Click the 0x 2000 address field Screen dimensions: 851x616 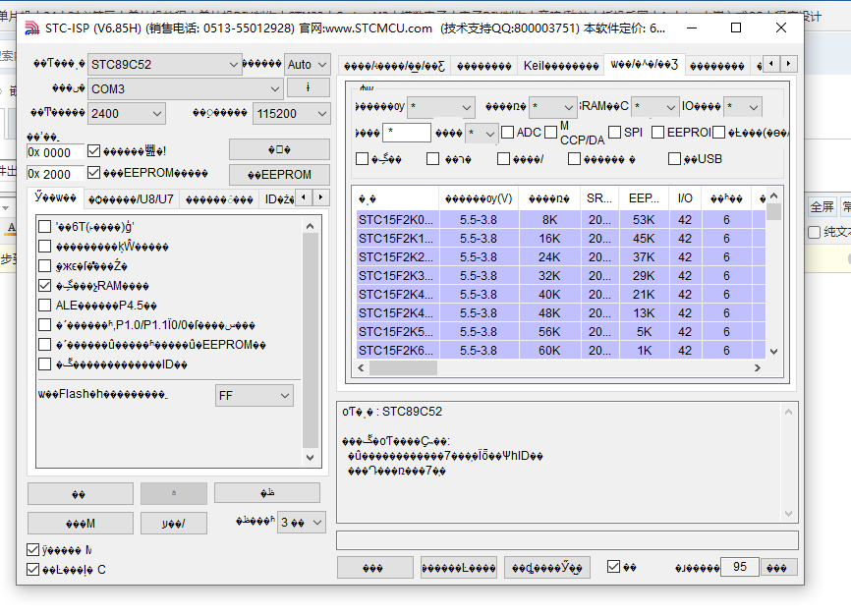click(55, 174)
